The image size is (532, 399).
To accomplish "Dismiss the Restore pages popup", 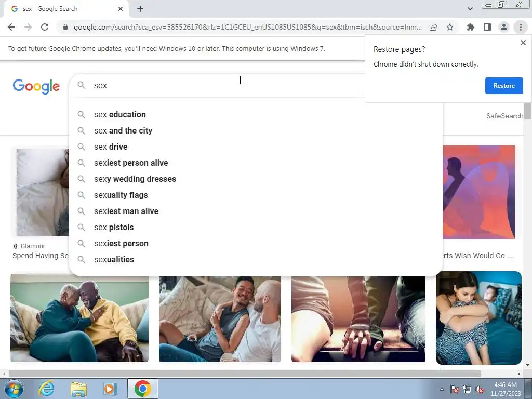I will pyautogui.click(x=523, y=43).
